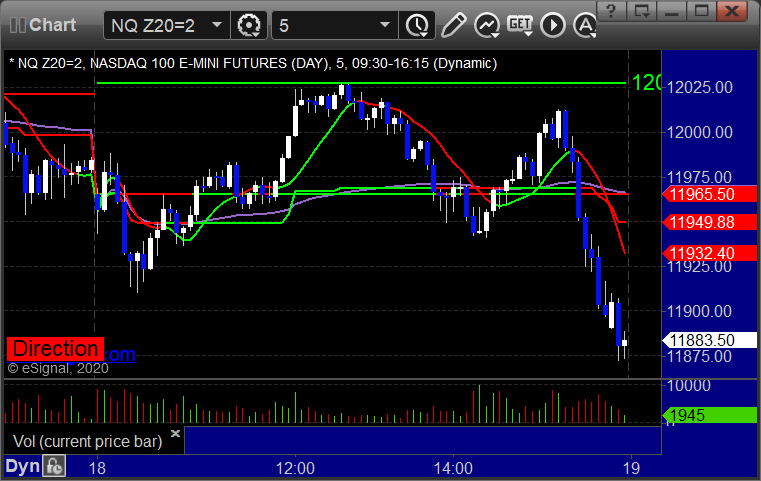Click the 14:00 time axis label

453,468
